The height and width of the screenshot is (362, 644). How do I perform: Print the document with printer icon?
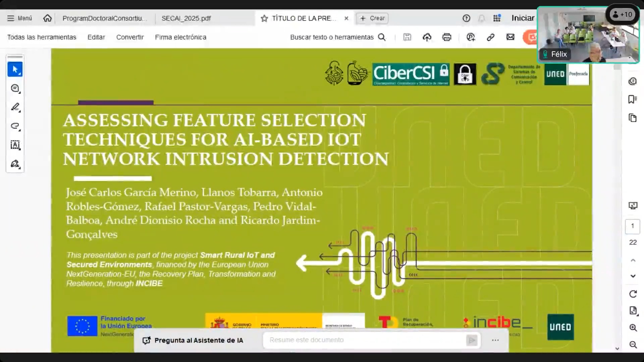tap(447, 37)
